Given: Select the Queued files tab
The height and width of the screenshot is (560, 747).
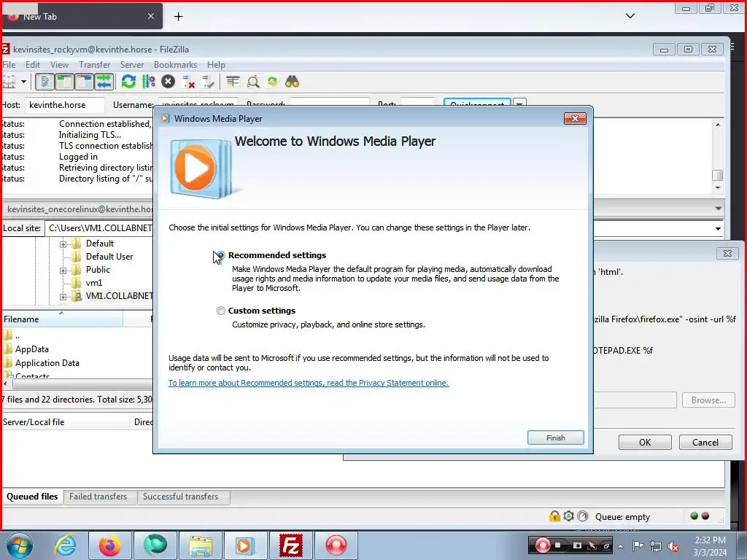Looking at the screenshot, I should click(32, 497).
